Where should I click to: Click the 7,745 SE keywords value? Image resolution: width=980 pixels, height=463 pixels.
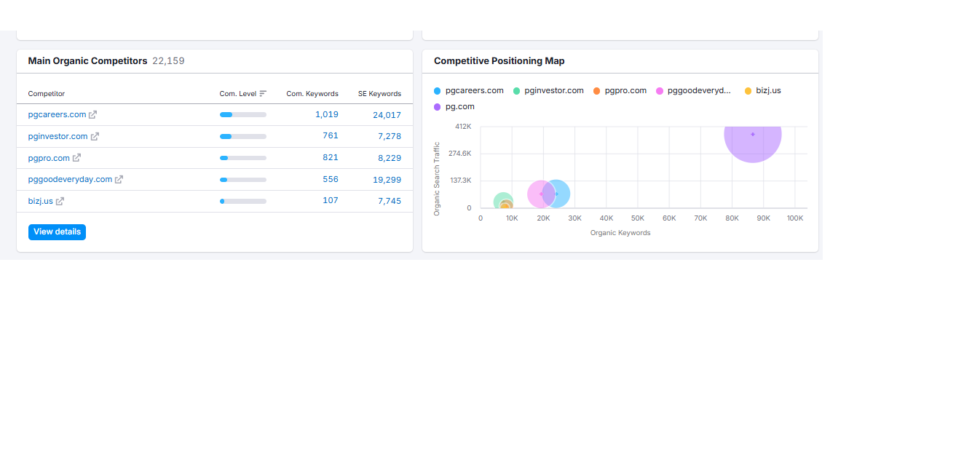[390, 201]
